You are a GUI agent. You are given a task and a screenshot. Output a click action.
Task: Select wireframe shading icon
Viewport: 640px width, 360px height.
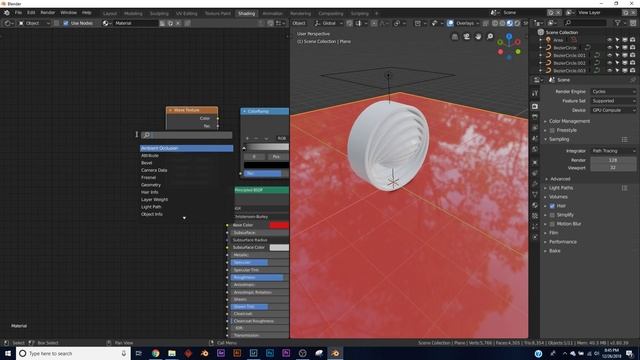pyautogui.click(x=495, y=23)
